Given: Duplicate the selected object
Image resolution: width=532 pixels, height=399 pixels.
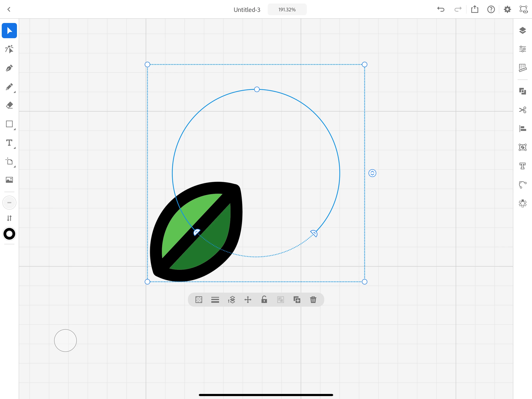Looking at the screenshot, I should [x=297, y=300].
